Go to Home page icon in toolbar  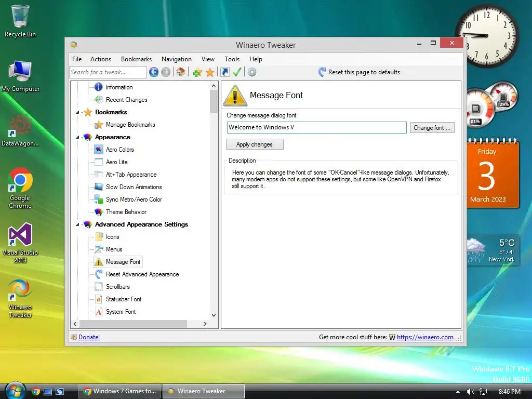click(180, 72)
